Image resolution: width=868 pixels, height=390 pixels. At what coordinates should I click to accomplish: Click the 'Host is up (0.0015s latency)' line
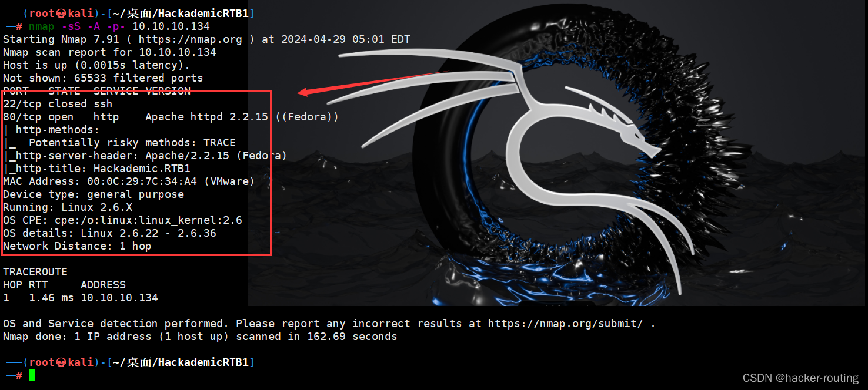(x=96, y=65)
